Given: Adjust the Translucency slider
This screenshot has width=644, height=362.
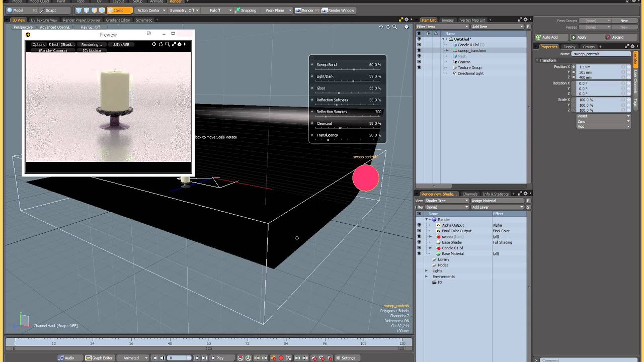Looking at the screenshot, I should tap(348, 139).
